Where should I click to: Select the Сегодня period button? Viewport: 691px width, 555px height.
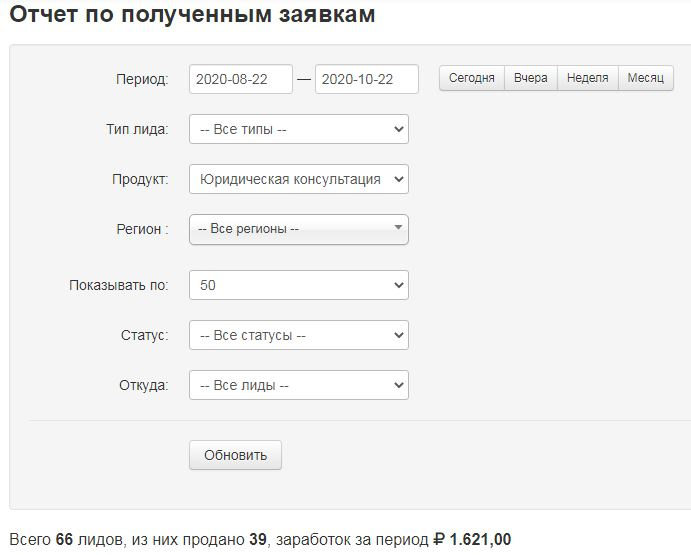(x=471, y=78)
